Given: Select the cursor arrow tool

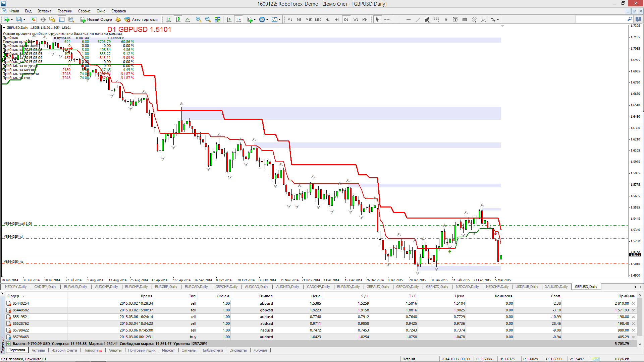Looking at the screenshot, I should tap(377, 19).
